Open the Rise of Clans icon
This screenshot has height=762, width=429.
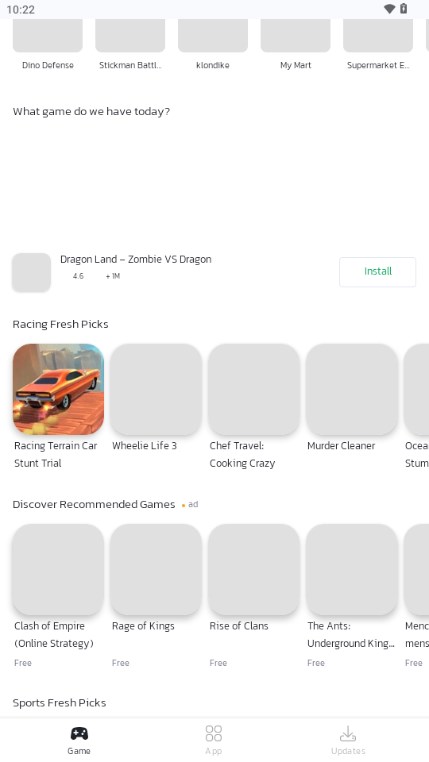[254, 569]
